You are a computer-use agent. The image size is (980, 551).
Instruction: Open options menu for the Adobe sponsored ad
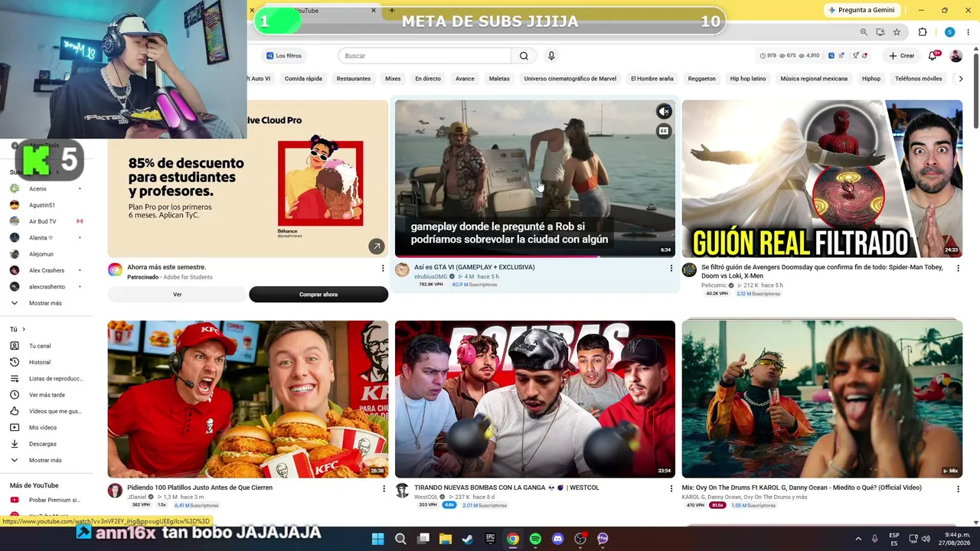(383, 269)
